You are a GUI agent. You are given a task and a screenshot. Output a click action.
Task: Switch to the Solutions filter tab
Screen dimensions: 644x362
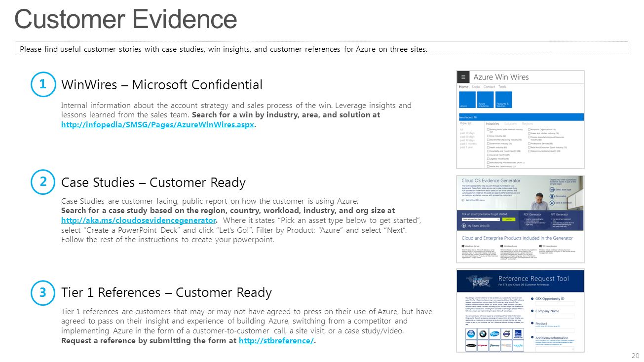[510, 124]
